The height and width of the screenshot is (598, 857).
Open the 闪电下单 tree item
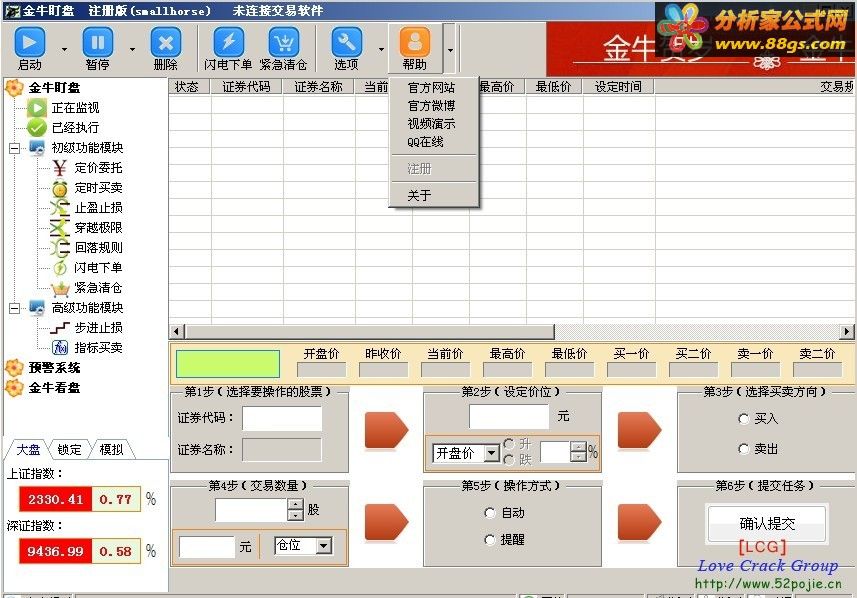[98, 267]
